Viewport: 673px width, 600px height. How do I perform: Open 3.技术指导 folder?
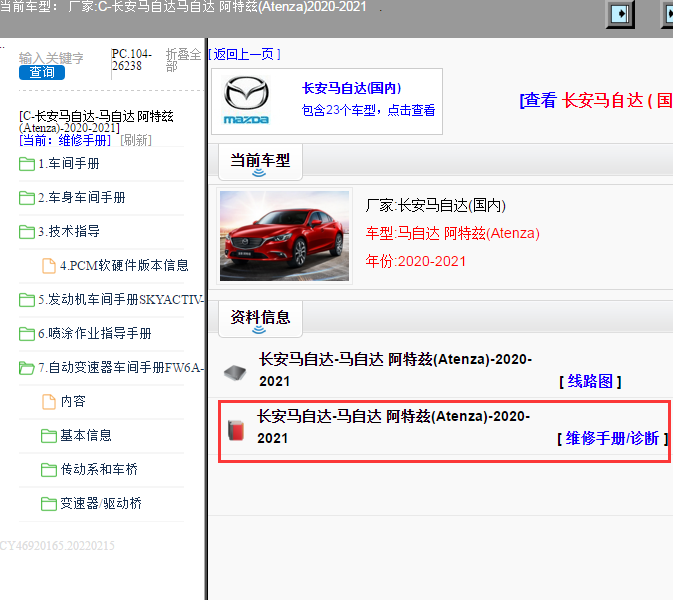(x=69, y=231)
